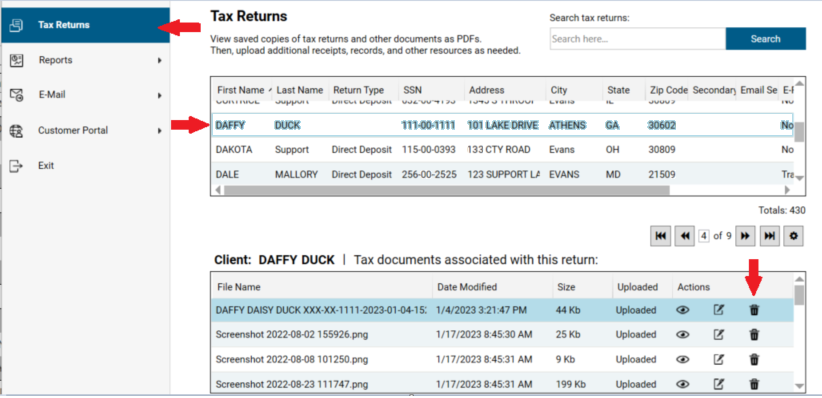This screenshot has width=822, height=398.
Task: Go to the next page of tax returns
Action: click(x=745, y=236)
